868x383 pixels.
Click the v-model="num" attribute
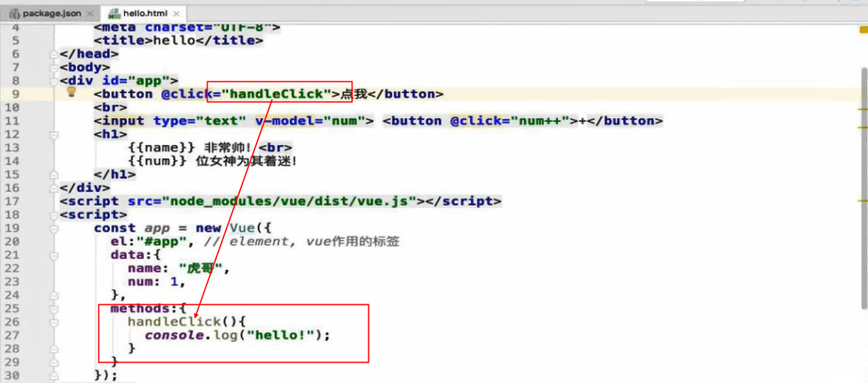(x=310, y=121)
